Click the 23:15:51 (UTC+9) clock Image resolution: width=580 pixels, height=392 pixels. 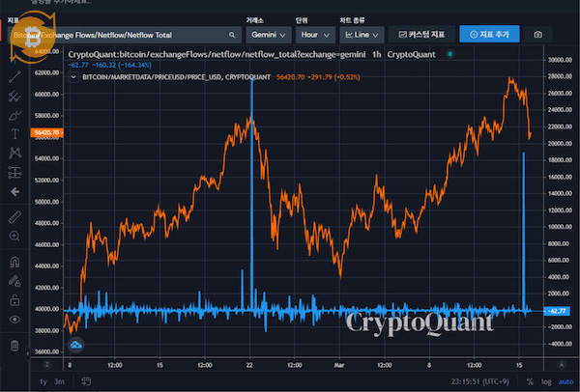point(480,381)
